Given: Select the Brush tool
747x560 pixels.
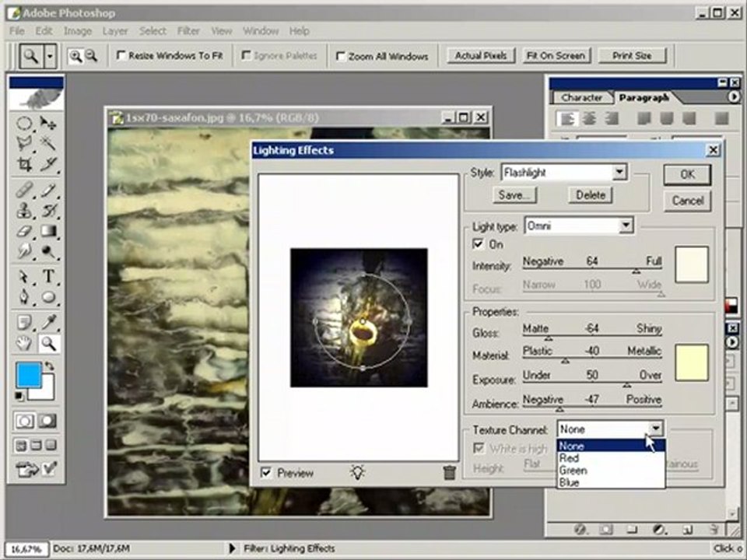Looking at the screenshot, I should coord(48,190).
